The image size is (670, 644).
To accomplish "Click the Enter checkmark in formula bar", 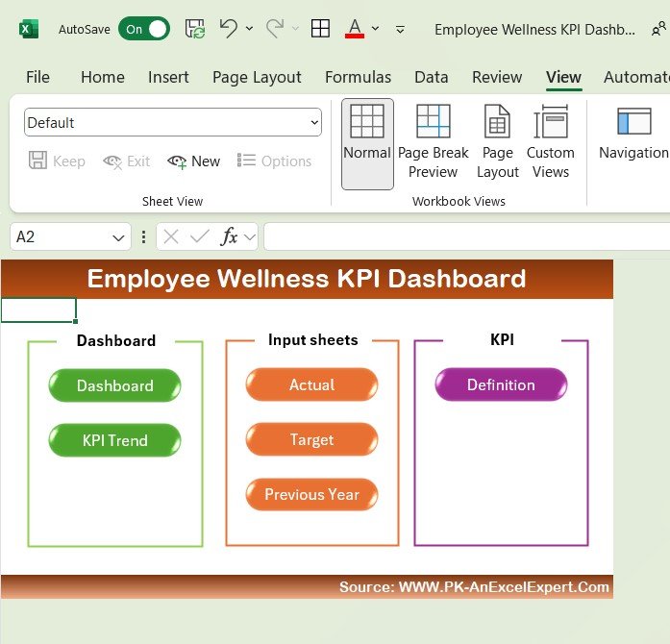I will click(200, 235).
